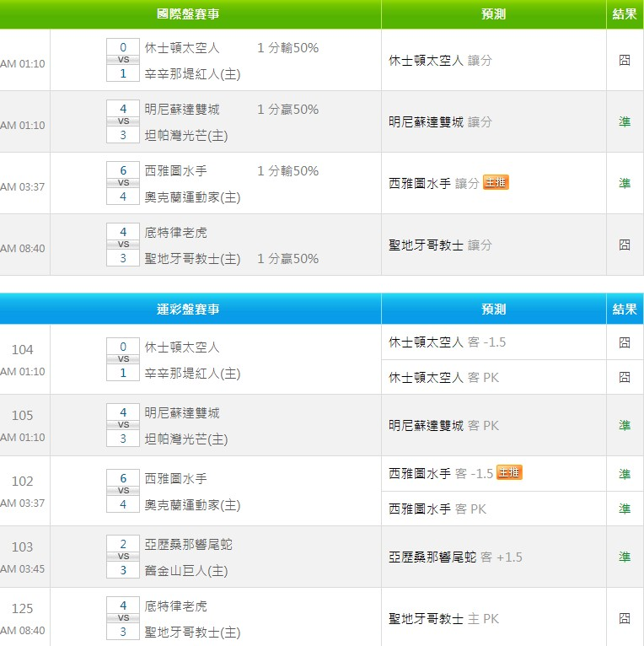Image resolution: width=644 pixels, height=646 pixels.
Task: Click the 1 分贏50% handicap for 聖地牙哥教士(主)
Action: coord(287,259)
